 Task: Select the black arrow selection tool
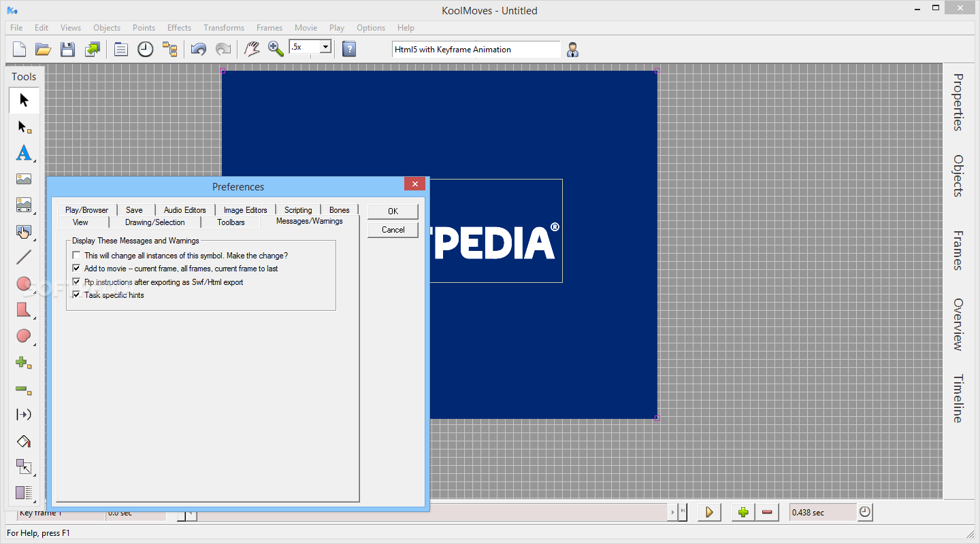tap(24, 101)
